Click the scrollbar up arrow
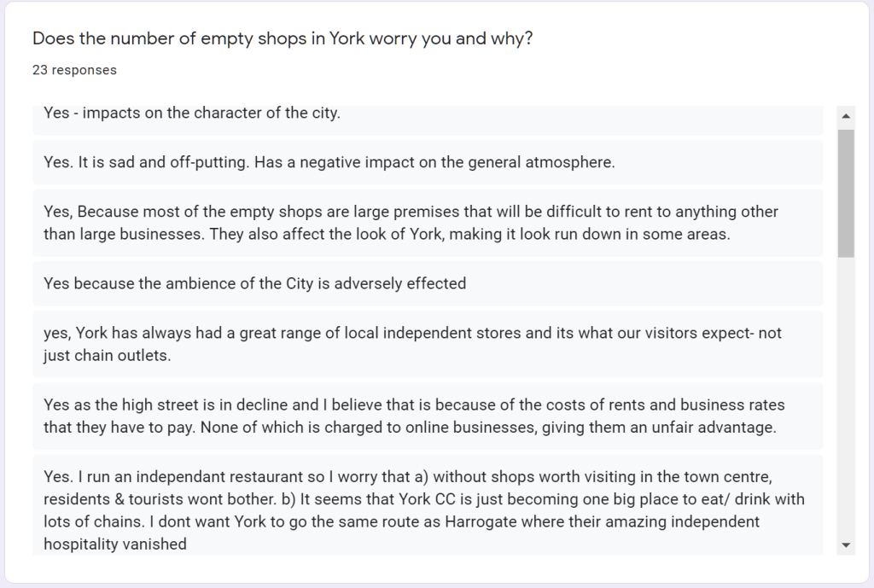The height and width of the screenshot is (588, 874). coord(846,116)
